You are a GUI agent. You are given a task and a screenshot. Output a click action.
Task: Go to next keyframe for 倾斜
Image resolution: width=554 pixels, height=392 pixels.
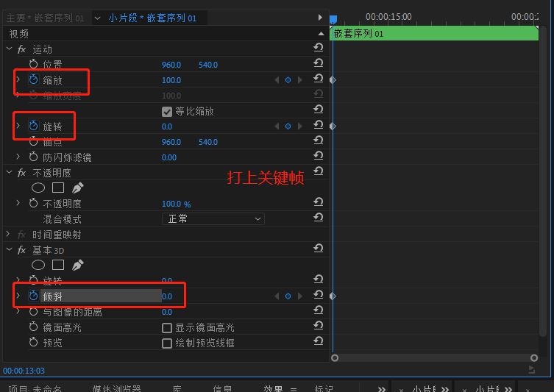pyautogui.click(x=299, y=296)
